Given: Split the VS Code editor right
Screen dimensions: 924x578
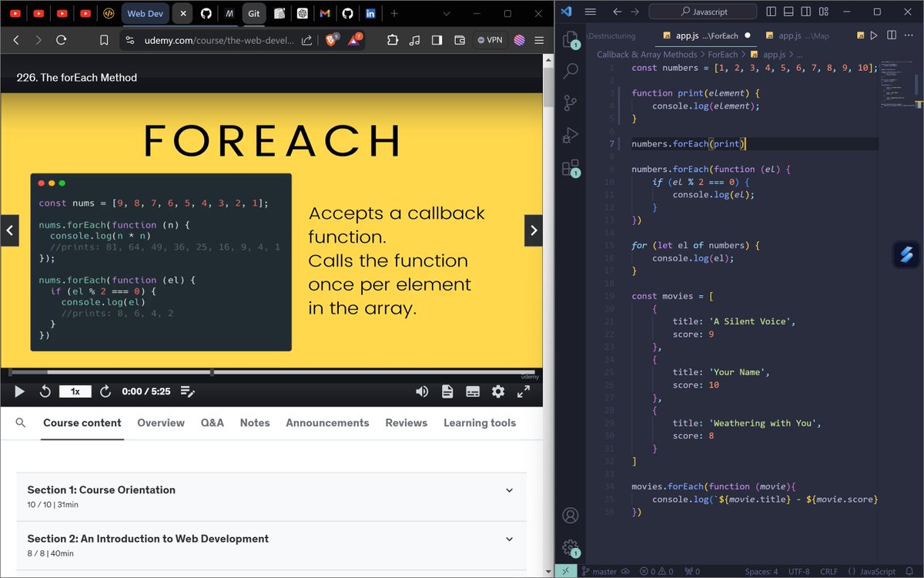Looking at the screenshot, I should pyautogui.click(x=892, y=35).
